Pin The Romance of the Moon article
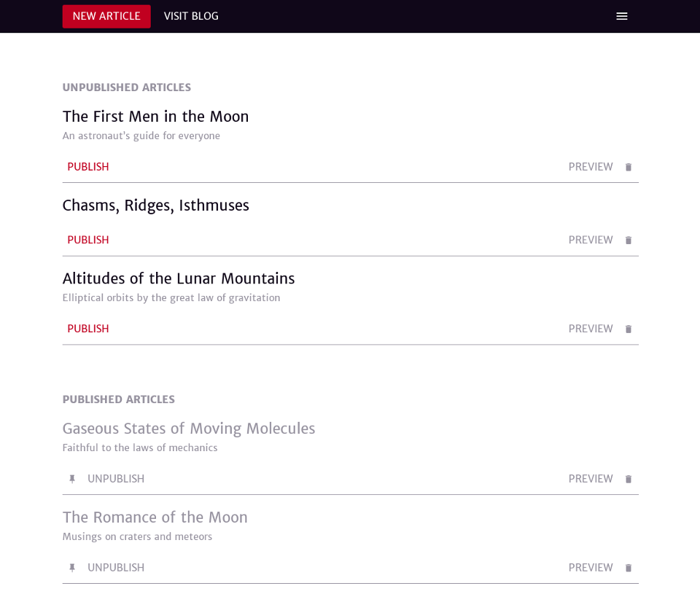 (72, 568)
